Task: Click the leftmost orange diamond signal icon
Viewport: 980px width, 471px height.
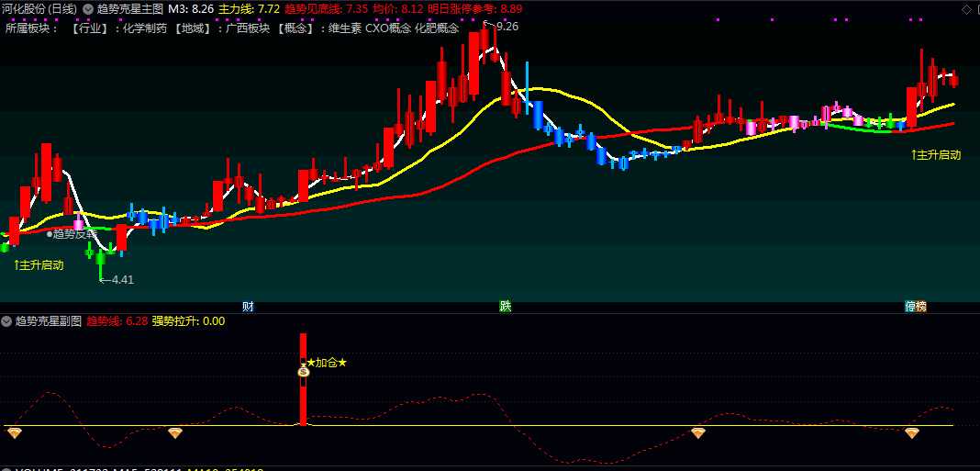Action: tap(14, 432)
